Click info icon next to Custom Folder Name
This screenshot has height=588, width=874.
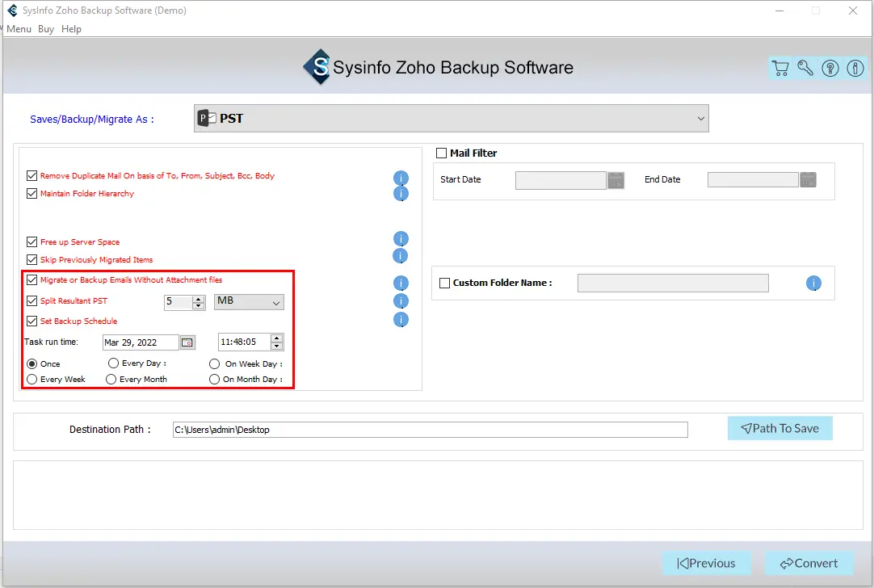tap(813, 283)
